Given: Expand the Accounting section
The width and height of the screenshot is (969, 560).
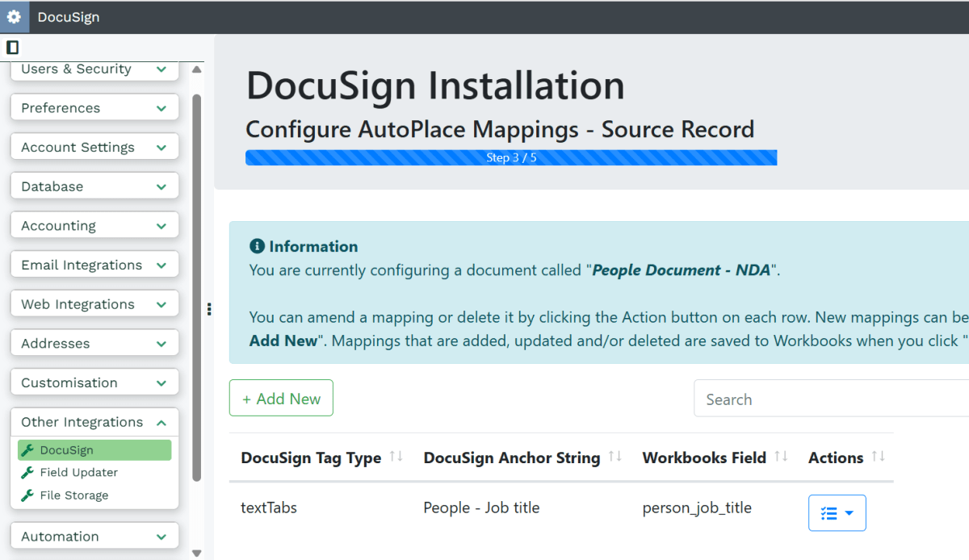Looking at the screenshot, I should pyautogui.click(x=94, y=226).
